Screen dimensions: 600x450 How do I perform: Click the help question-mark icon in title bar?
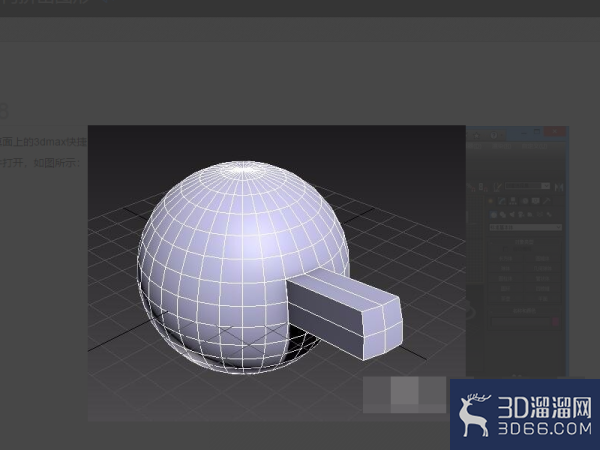(x=494, y=135)
